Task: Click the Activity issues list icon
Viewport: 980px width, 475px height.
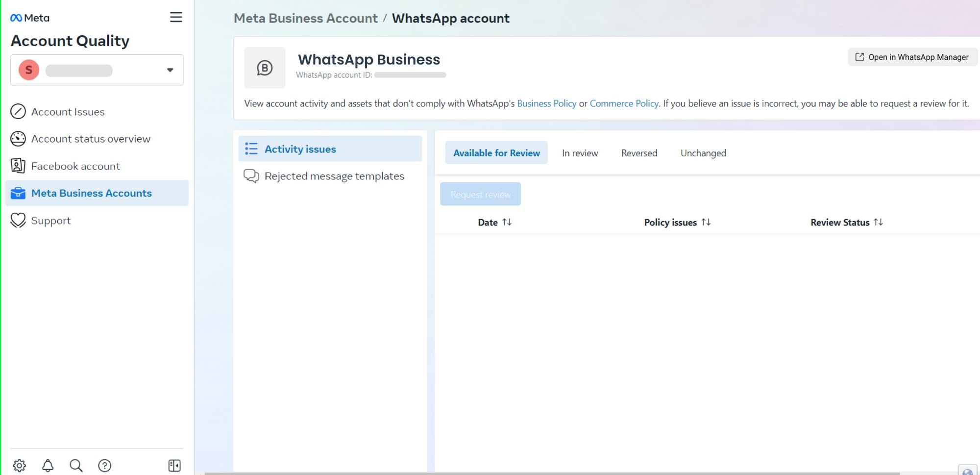Action: point(251,149)
